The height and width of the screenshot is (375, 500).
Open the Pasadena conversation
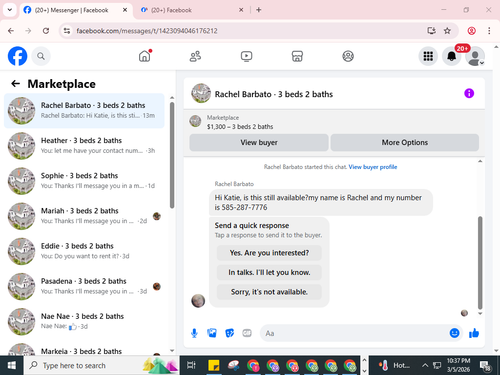pyautogui.click(x=84, y=286)
